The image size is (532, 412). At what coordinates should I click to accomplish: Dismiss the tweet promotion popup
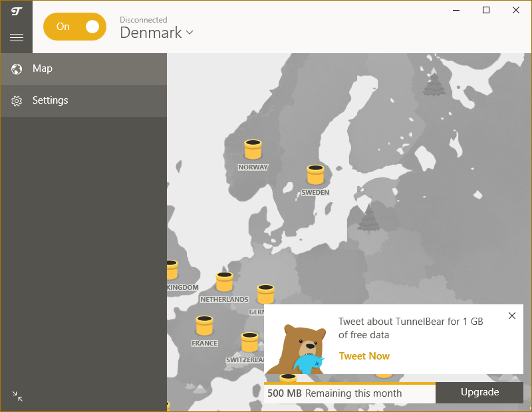click(512, 316)
